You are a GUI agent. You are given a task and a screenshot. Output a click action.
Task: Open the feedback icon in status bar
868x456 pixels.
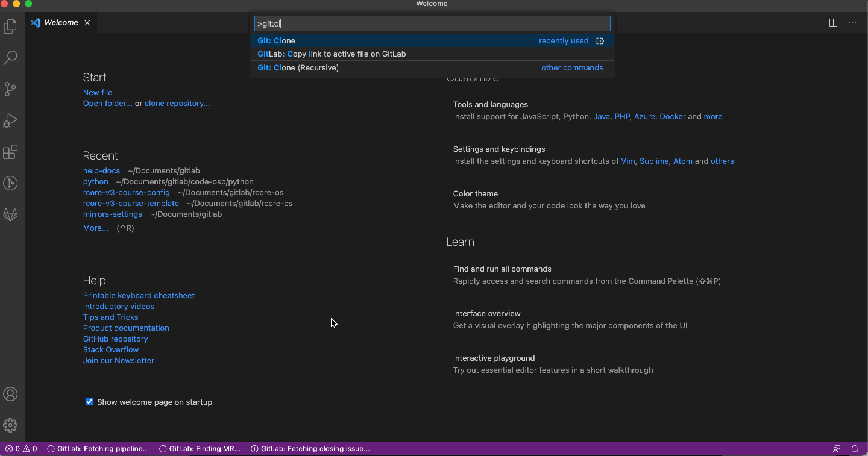[x=837, y=449]
